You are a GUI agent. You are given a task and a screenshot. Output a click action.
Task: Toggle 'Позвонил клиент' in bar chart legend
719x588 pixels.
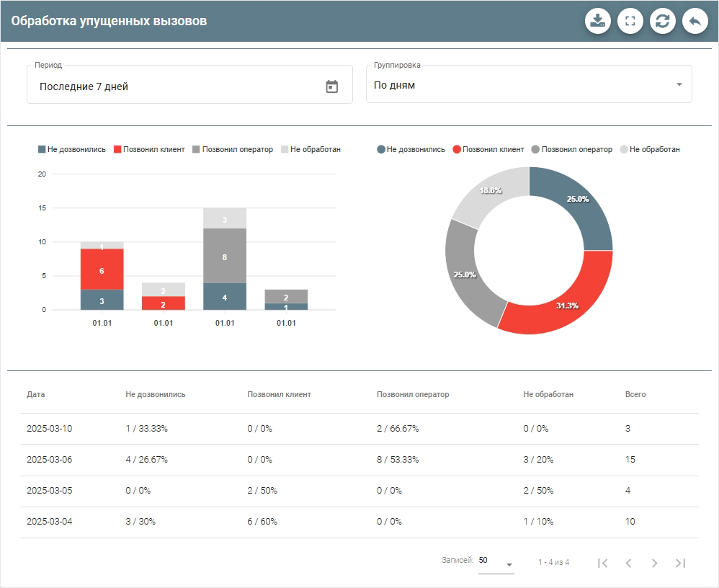pyautogui.click(x=149, y=149)
